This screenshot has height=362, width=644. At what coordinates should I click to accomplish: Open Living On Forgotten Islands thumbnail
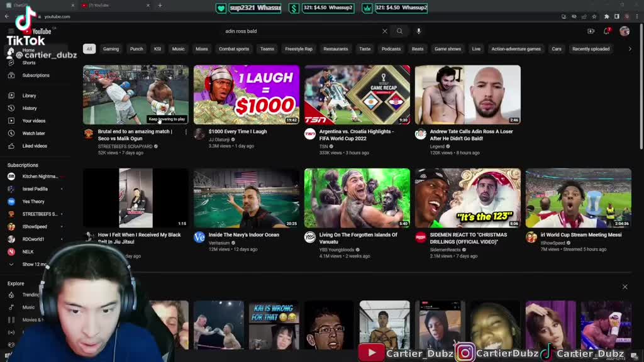[x=357, y=198]
